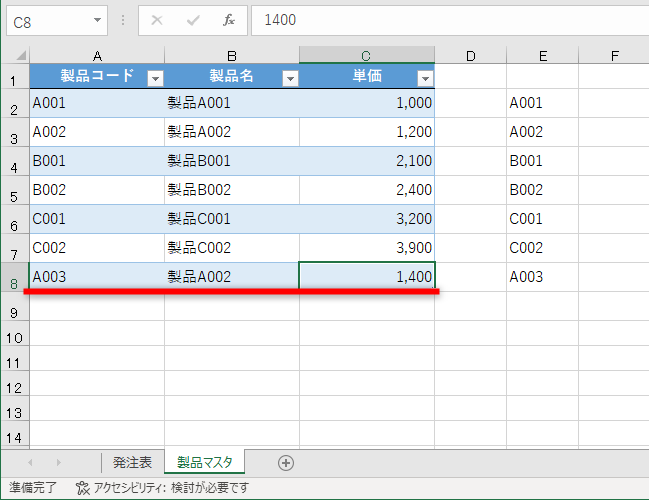The width and height of the screenshot is (649, 500).
Task: Select column B header
Action: click(x=232, y=55)
